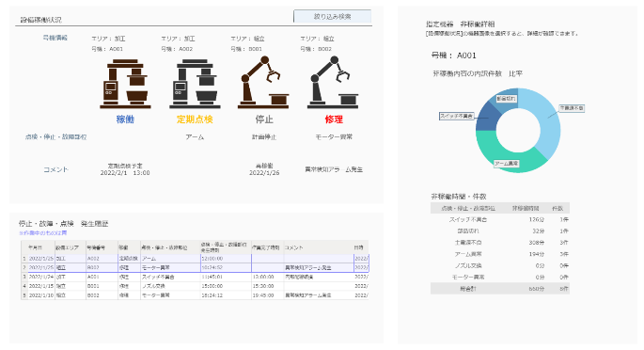Click the 年月日 column header

(35, 247)
